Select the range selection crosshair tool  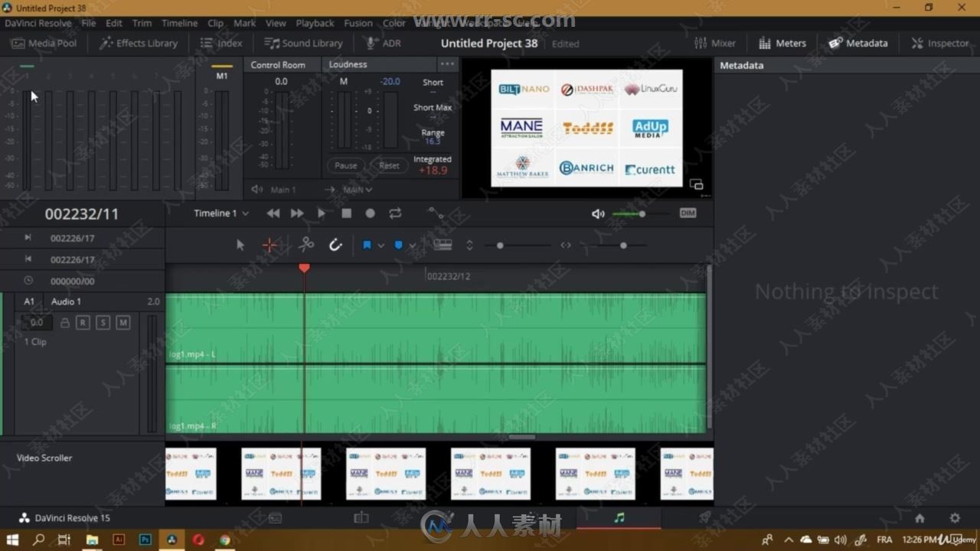click(269, 245)
